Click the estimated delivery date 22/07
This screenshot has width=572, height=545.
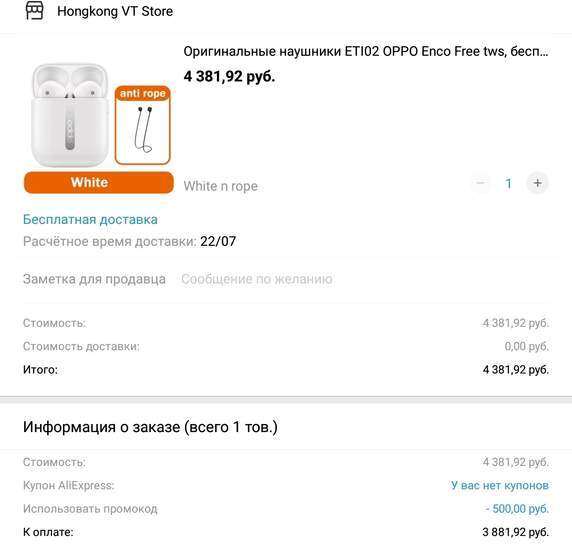[218, 241]
